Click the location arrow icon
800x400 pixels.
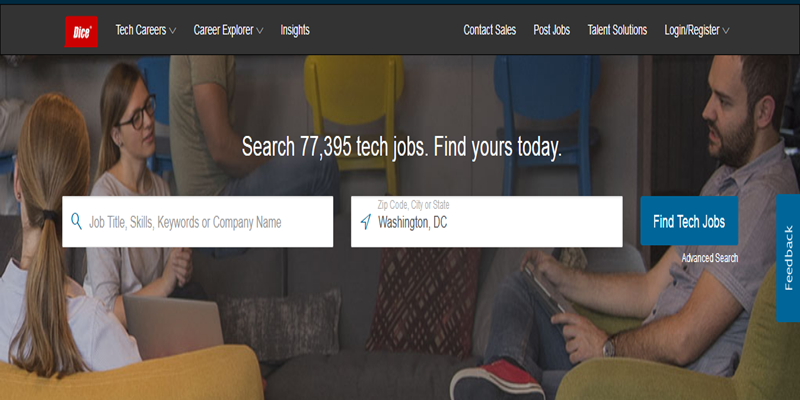tap(365, 222)
